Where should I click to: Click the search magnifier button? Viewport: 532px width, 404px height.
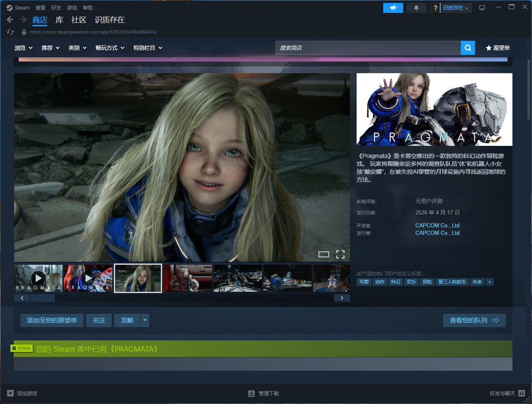coord(467,48)
